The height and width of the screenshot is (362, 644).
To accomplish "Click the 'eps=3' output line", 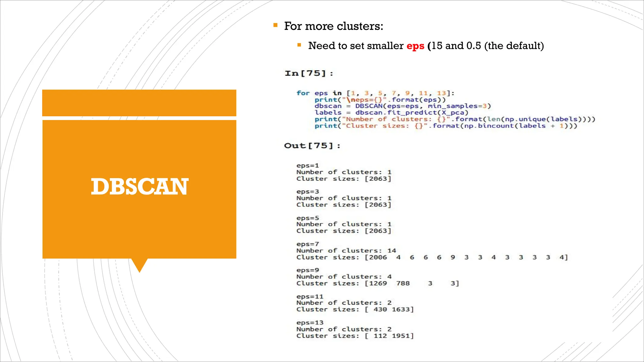I will [x=308, y=192].
